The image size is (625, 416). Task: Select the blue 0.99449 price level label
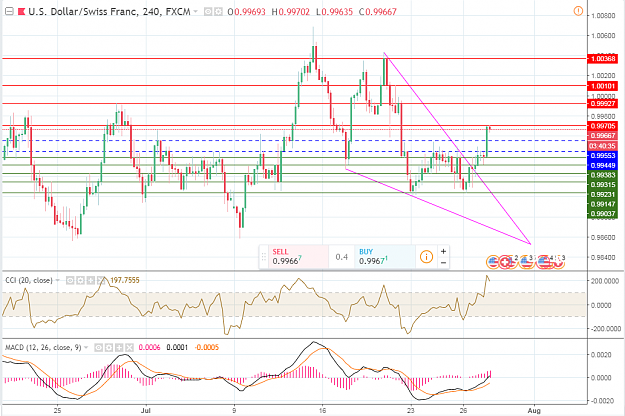click(x=603, y=165)
